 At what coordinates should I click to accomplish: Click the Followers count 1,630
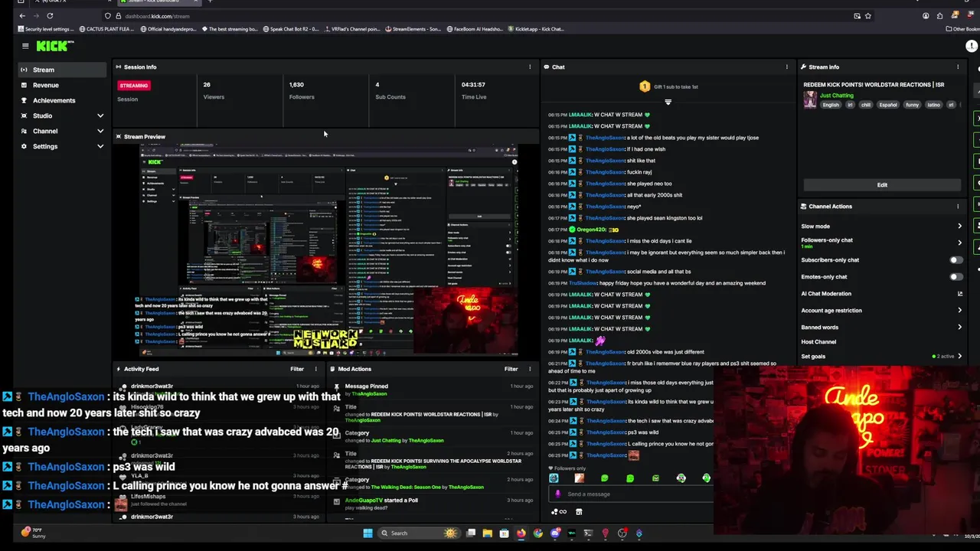coord(296,85)
